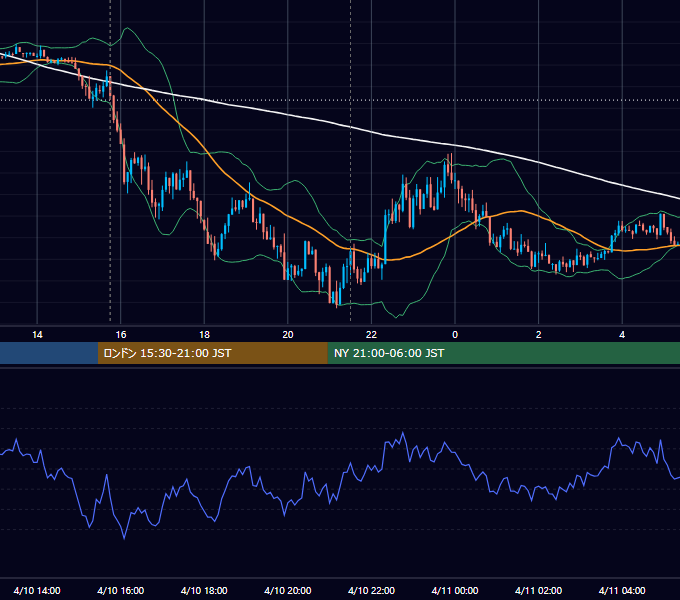Click the 0 hour axis label
680x600 pixels.
(455, 335)
